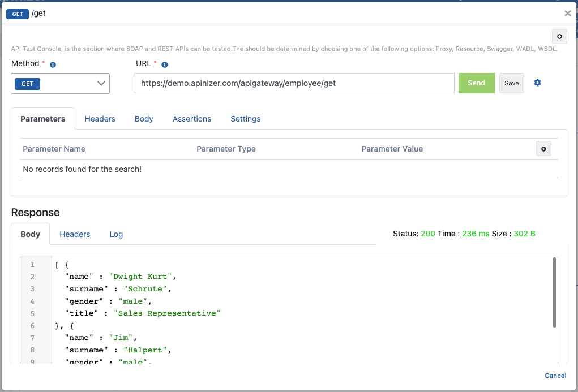578x392 pixels.
Task: Click the response body vertical scrollbar
Action: coord(554,292)
